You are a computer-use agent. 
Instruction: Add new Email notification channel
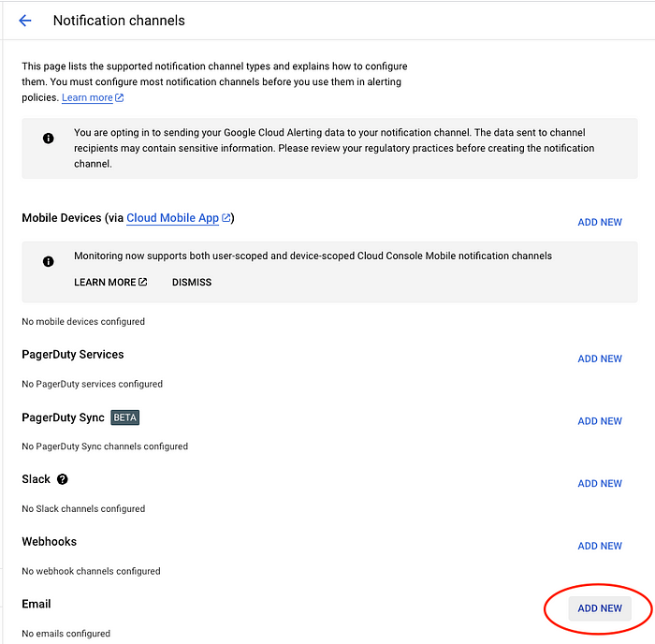click(x=600, y=608)
